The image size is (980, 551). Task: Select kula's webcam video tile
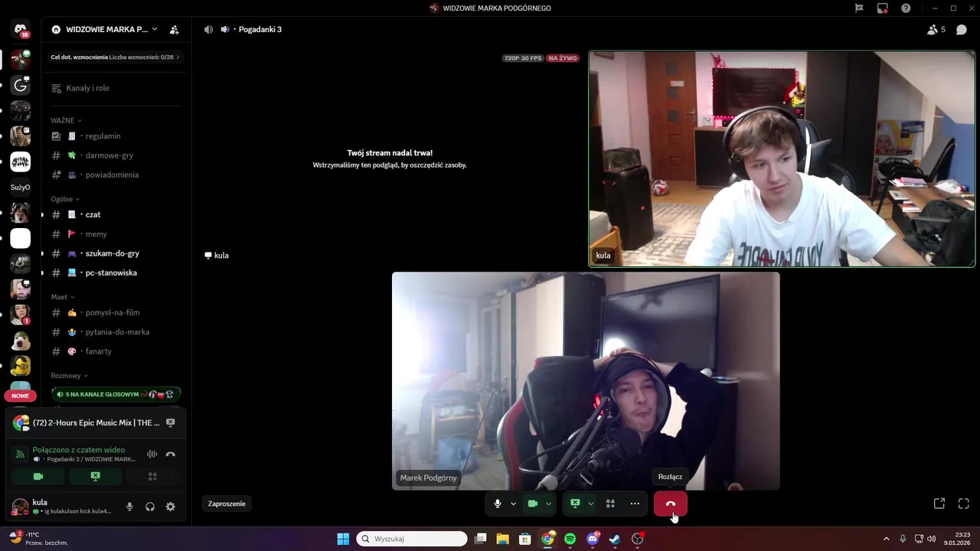[x=782, y=158]
